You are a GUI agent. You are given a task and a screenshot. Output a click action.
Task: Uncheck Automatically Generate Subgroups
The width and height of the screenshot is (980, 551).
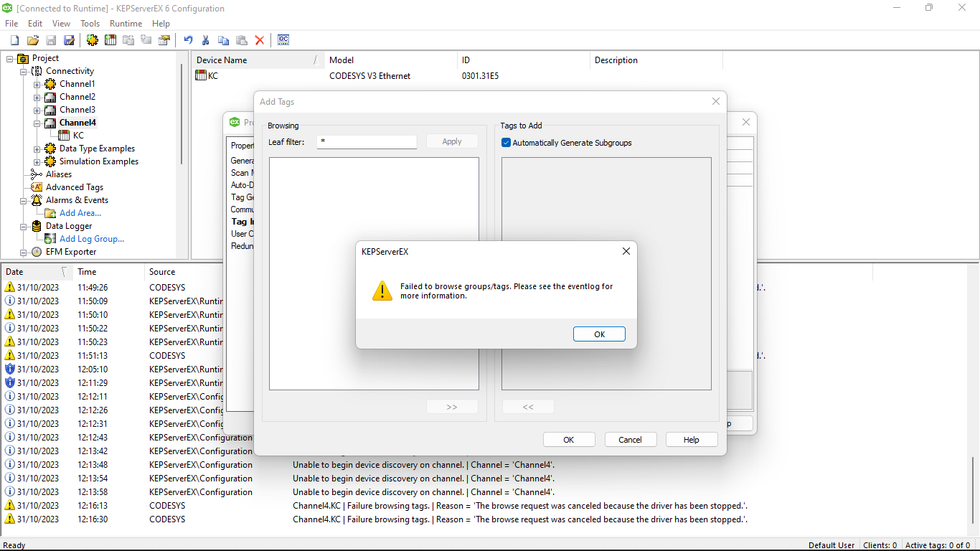506,143
